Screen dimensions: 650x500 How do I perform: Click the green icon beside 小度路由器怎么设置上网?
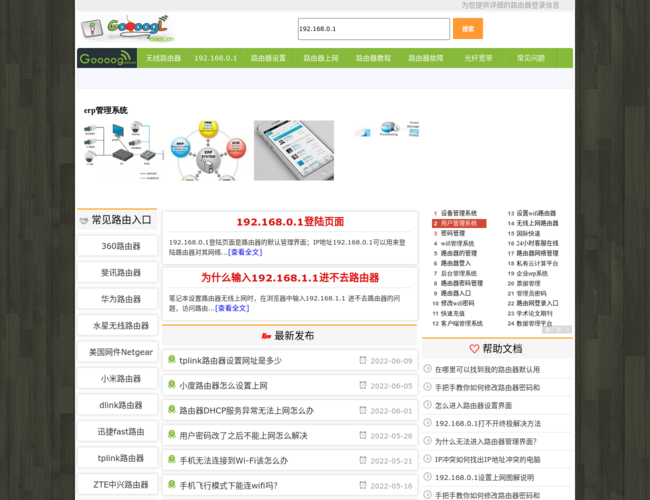(172, 385)
